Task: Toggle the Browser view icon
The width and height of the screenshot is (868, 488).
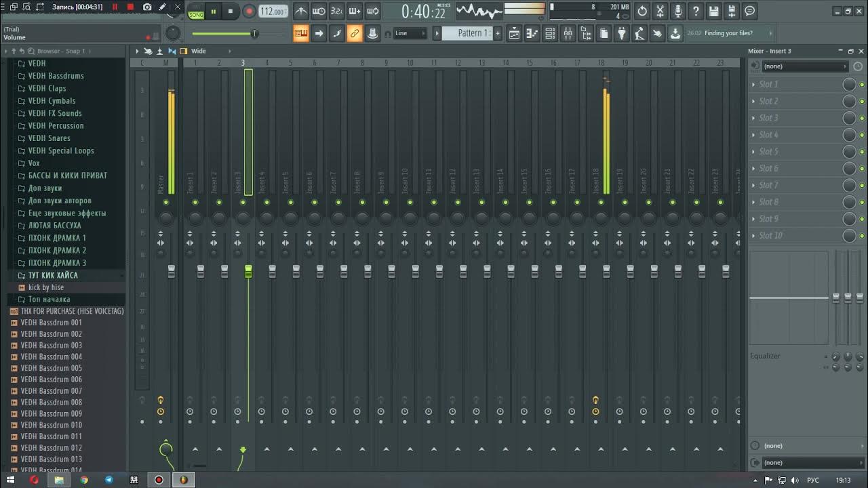Action: pos(586,33)
